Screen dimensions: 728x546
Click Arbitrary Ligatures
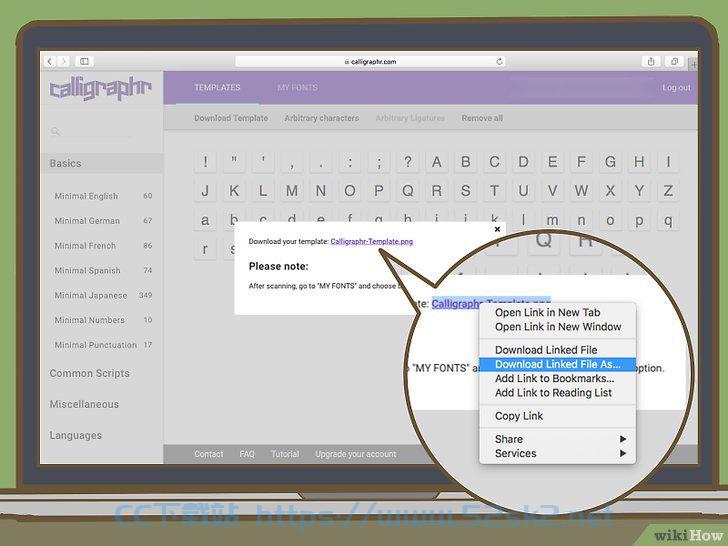(410, 118)
